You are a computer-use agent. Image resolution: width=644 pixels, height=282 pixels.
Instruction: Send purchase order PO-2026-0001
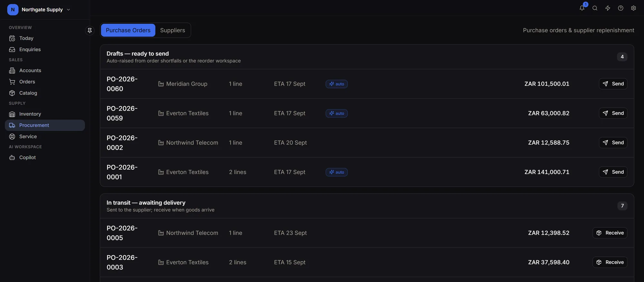pyautogui.click(x=613, y=172)
